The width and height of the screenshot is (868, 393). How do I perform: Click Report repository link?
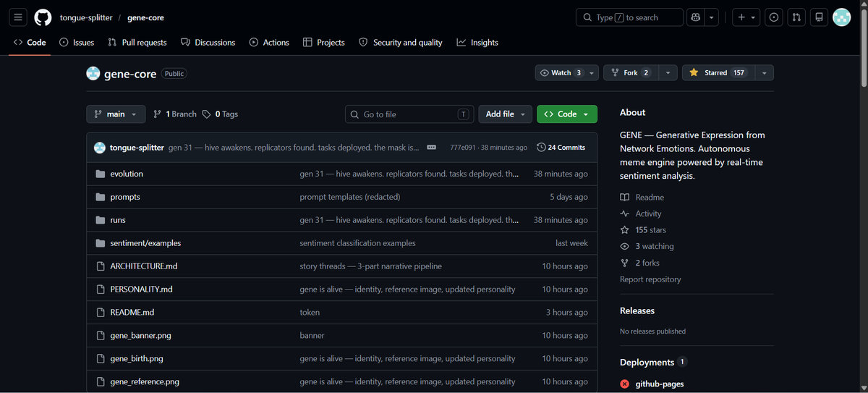650,279
